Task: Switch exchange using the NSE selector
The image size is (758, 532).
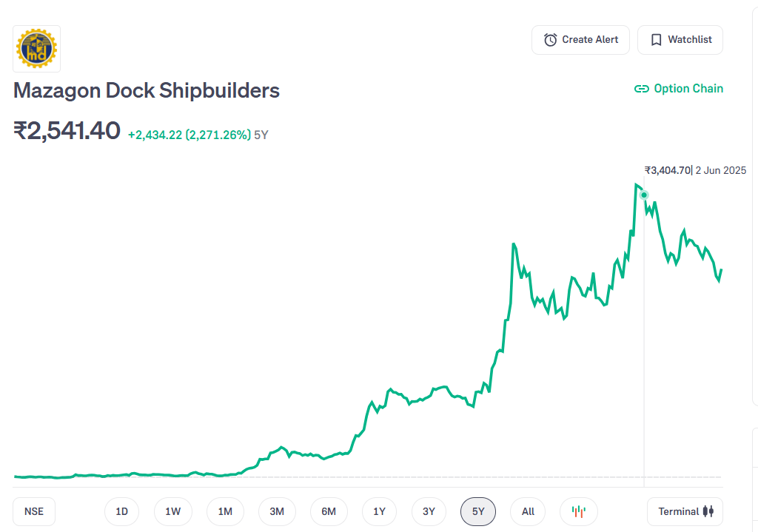Action: 34,511
